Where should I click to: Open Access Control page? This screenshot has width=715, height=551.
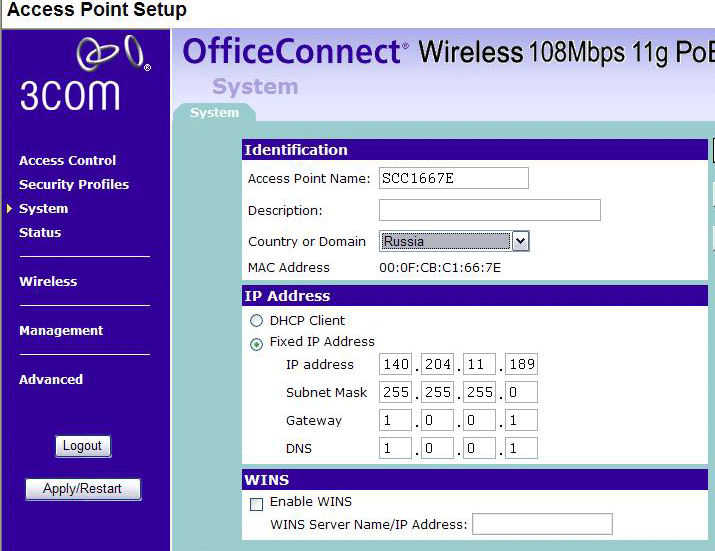pos(67,161)
